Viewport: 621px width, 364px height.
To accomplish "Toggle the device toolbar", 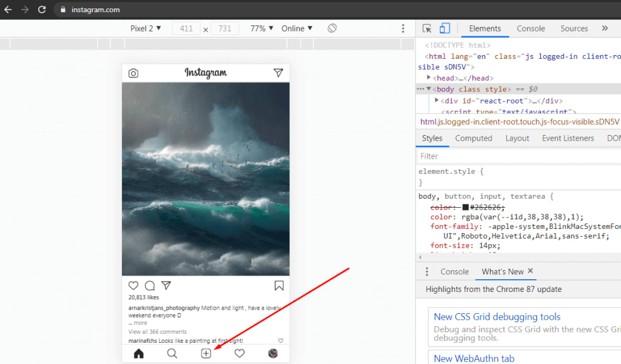I will click(x=445, y=28).
